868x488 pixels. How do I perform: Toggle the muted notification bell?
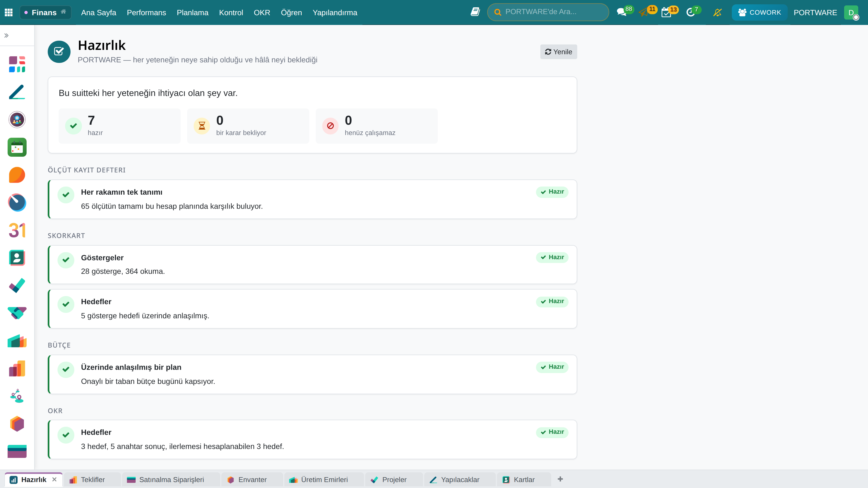pos(717,12)
